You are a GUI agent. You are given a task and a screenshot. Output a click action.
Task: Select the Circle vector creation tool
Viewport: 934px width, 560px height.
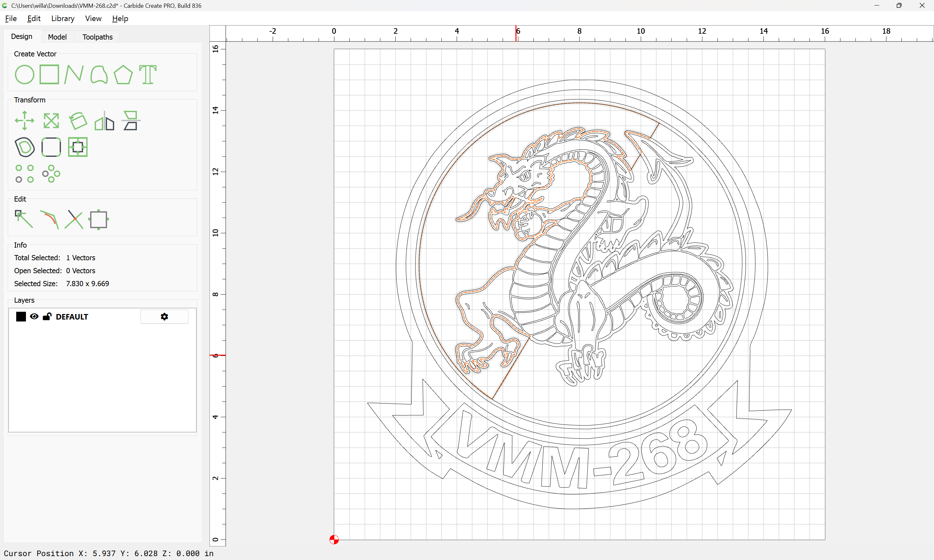click(25, 74)
